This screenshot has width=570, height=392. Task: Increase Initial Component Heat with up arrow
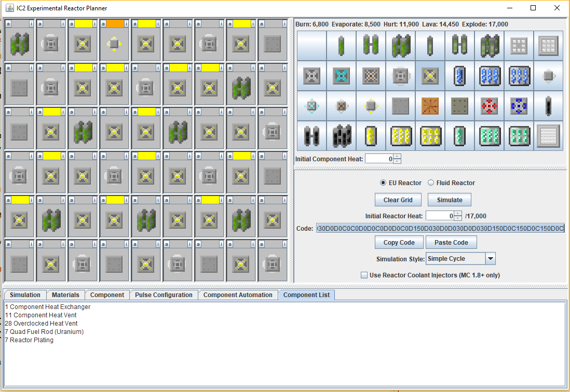click(x=397, y=157)
